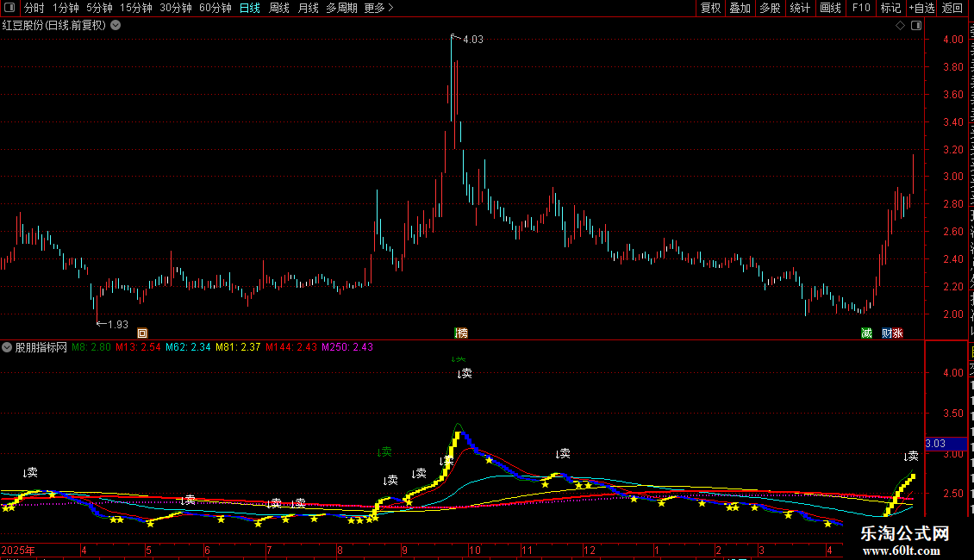This screenshot has width=974, height=560.
Task: Click the 4.00 price label on the main chart axis
Action: 953,40
